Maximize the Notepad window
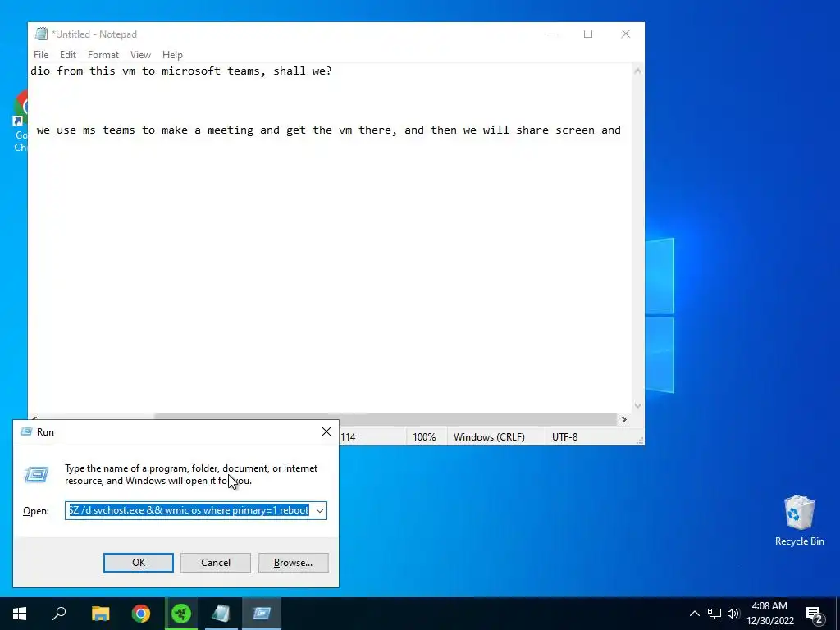Image resolution: width=840 pixels, height=630 pixels. [x=588, y=34]
